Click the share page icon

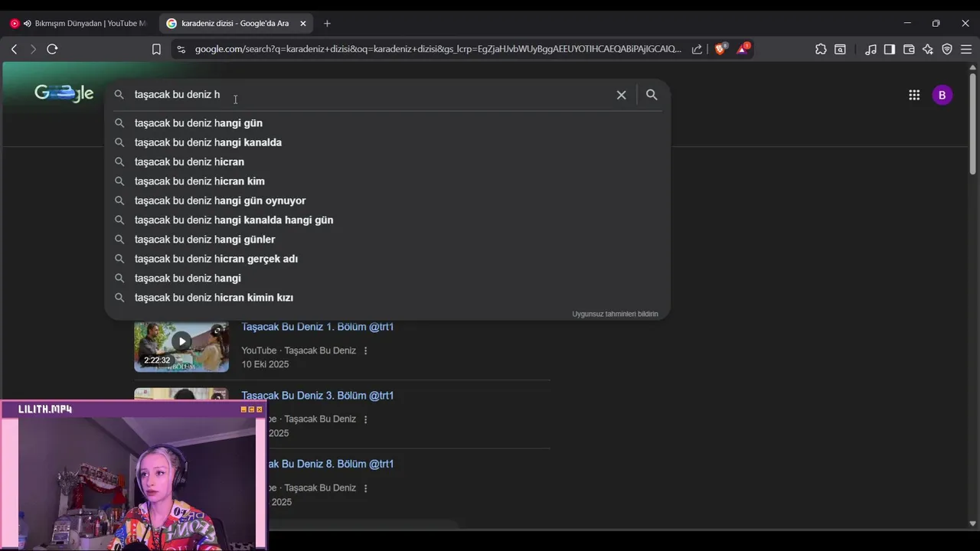pyautogui.click(x=697, y=49)
